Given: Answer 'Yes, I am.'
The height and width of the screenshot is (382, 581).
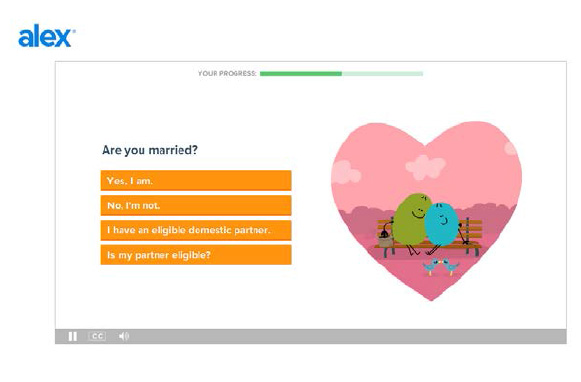Looking at the screenshot, I should click(x=196, y=181).
